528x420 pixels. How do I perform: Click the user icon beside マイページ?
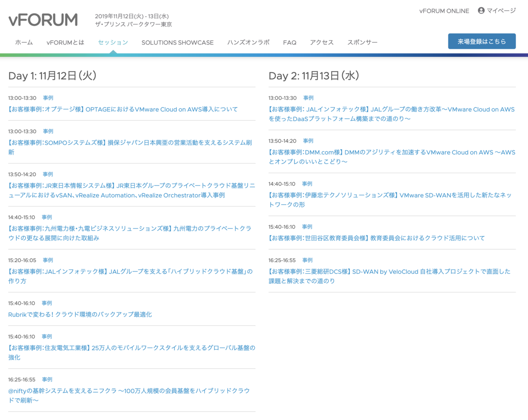[x=481, y=11]
